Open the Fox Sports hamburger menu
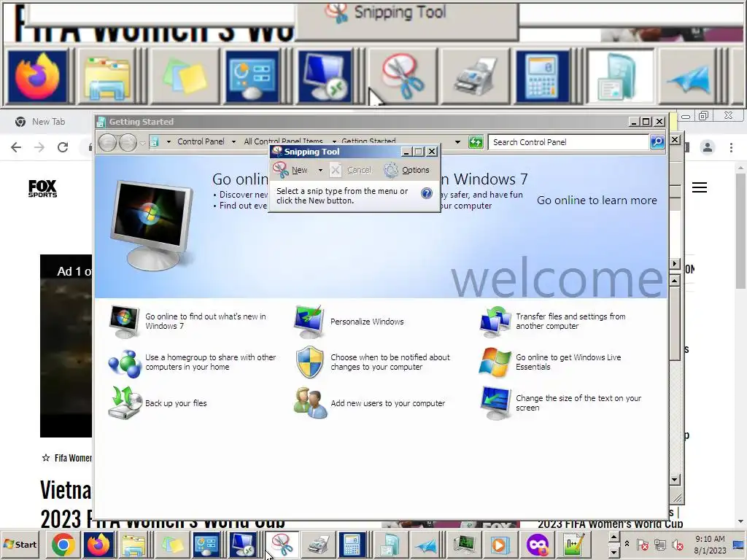The image size is (747, 560). (700, 187)
